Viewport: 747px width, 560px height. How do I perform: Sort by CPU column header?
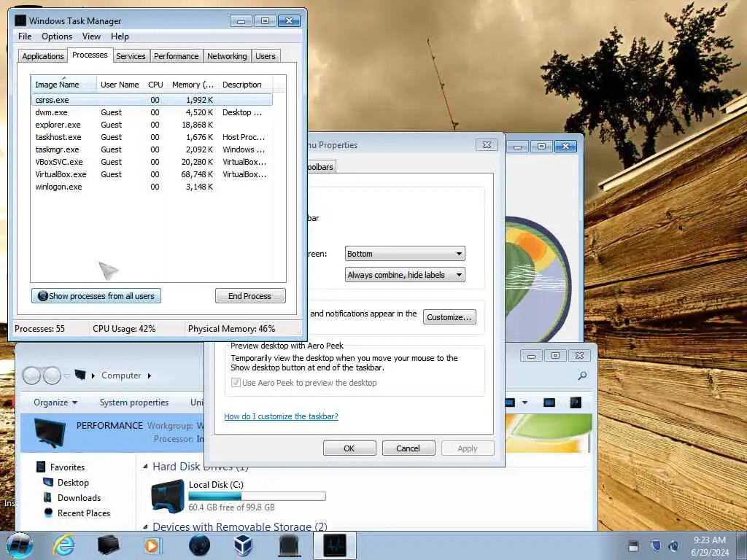[x=155, y=85]
